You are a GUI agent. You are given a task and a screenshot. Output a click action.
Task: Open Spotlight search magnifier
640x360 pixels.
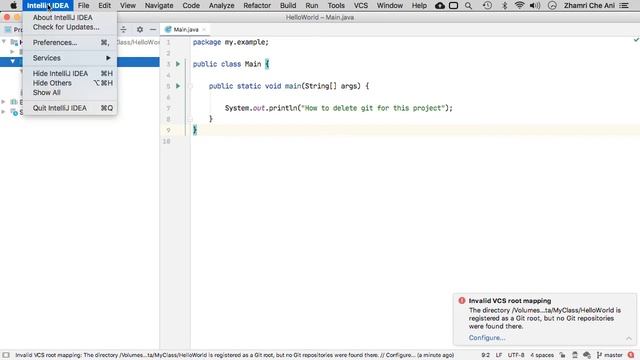tap(468, 5)
